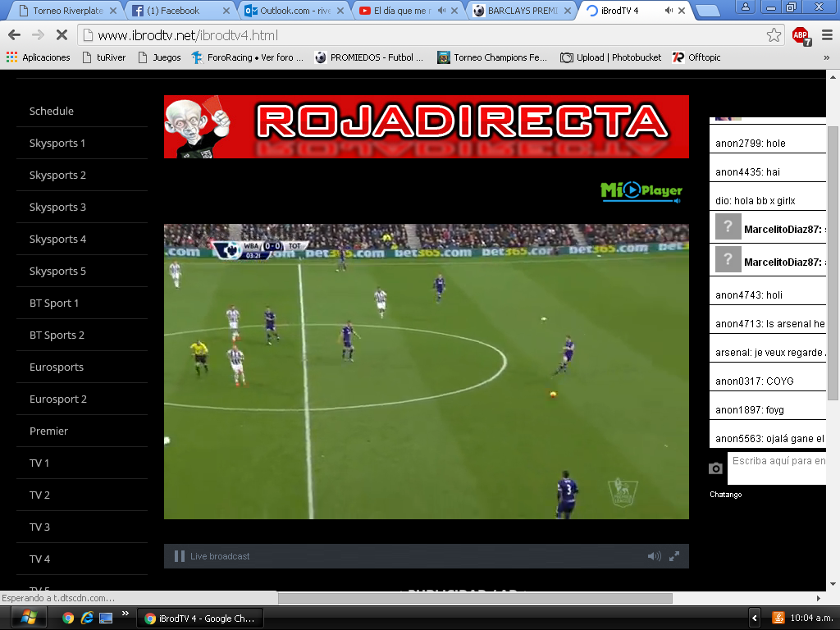Click the horizontal page scrollbar
This screenshot has width=840, height=630.
pos(475,598)
